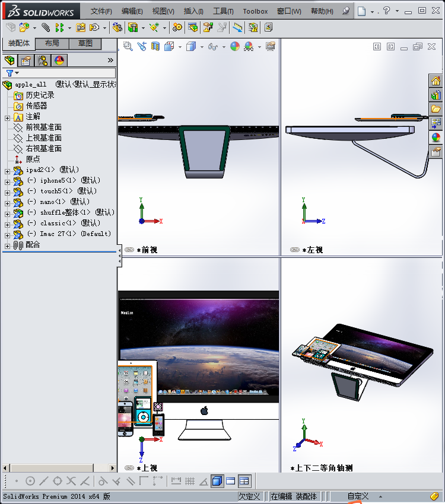Open the Toolbox menu
This screenshot has height=504, width=445.
pos(255,11)
